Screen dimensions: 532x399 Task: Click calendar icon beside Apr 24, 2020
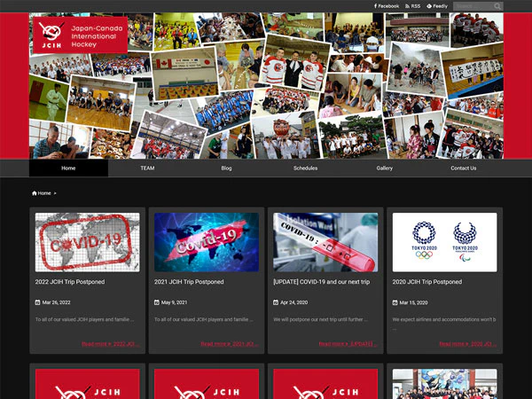tap(276, 302)
